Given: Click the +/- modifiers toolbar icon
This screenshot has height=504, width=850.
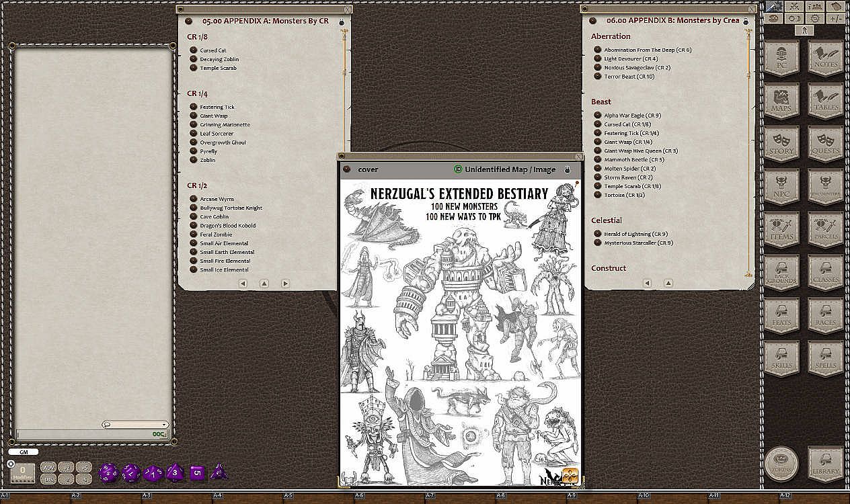Looking at the screenshot, I should click(836, 18).
